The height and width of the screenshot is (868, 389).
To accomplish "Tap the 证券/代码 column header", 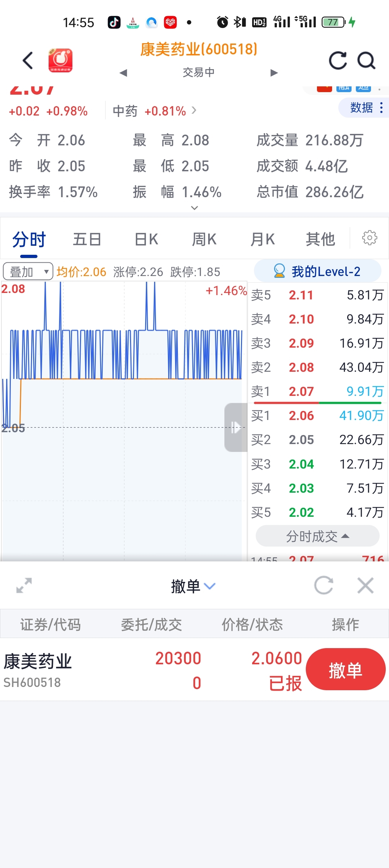I will click(50, 625).
